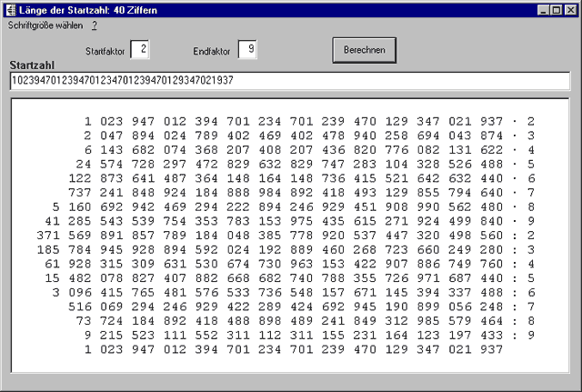Focus the Startfaktor input field
The width and height of the screenshot is (582, 392).
coord(140,49)
